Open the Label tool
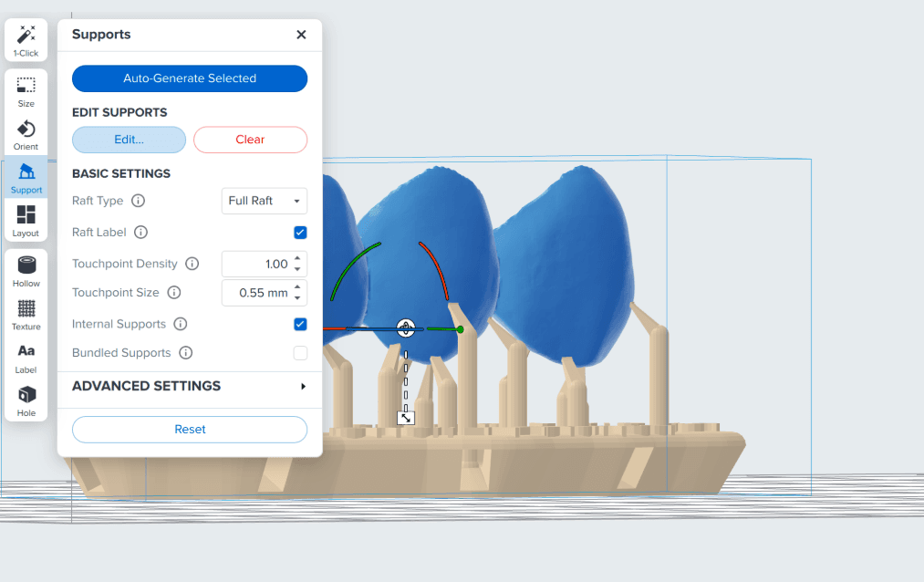Image resolution: width=924 pixels, height=582 pixels. point(26,357)
